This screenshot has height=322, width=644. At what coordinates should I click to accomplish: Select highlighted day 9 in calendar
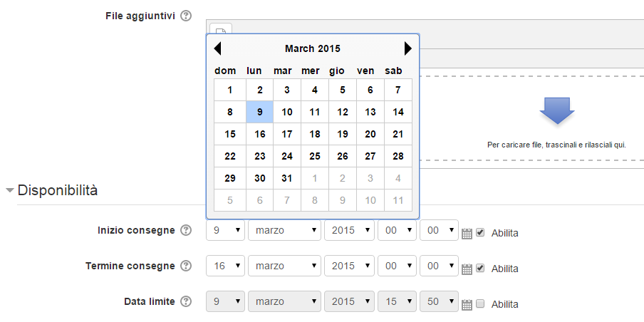pos(259,112)
